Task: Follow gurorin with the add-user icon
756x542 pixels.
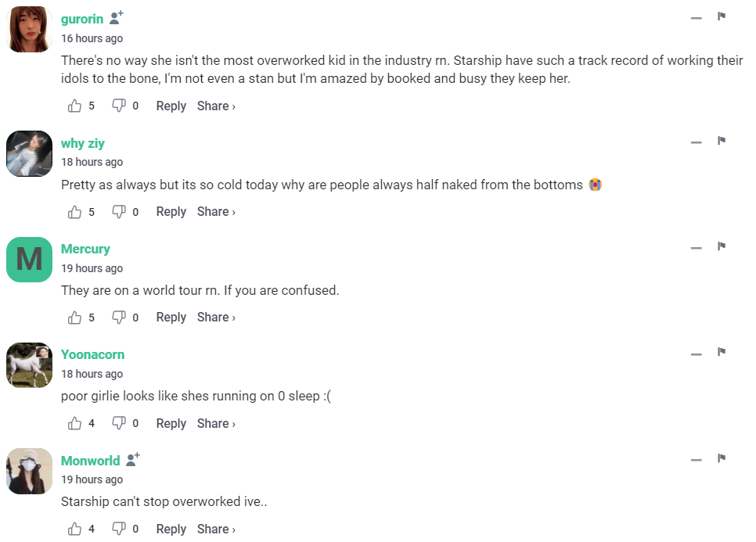Action: pyautogui.click(x=117, y=17)
